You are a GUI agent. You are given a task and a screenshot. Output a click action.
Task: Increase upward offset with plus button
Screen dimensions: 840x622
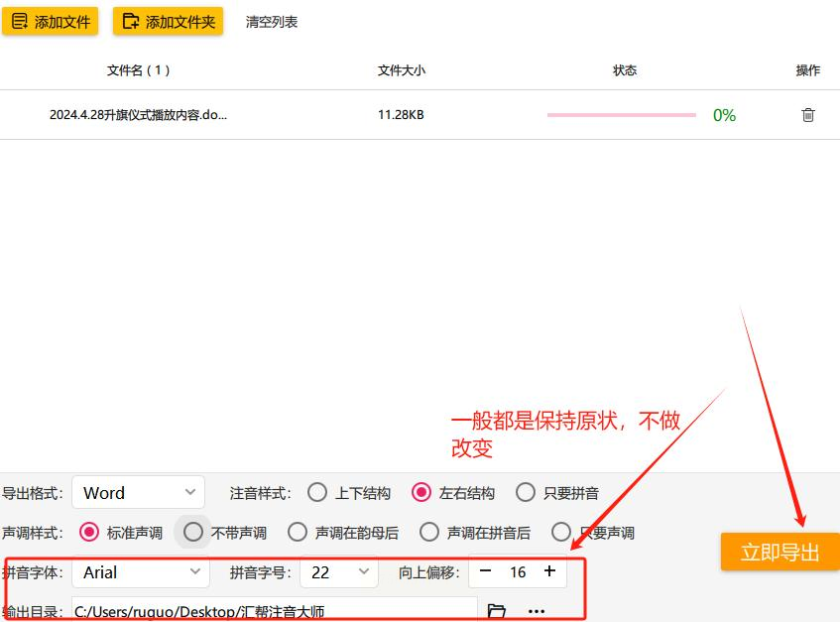pyautogui.click(x=549, y=571)
